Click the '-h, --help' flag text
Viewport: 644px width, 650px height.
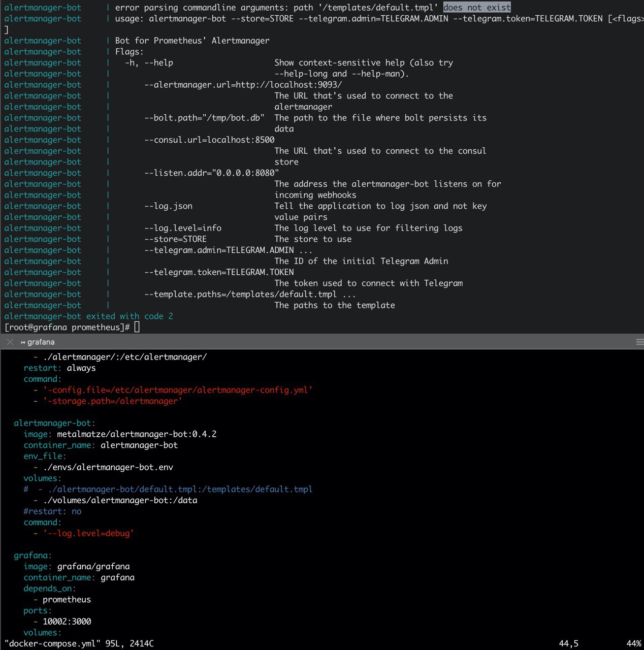coord(149,62)
